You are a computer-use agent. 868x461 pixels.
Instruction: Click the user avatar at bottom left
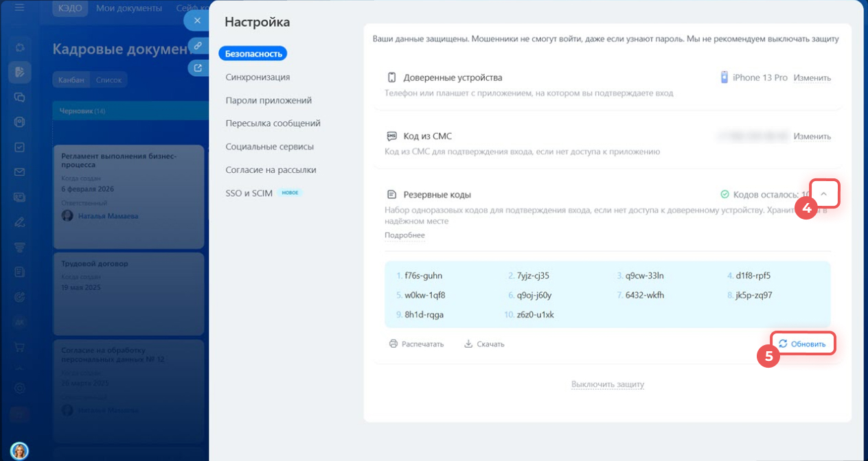[x=19, y=450]
